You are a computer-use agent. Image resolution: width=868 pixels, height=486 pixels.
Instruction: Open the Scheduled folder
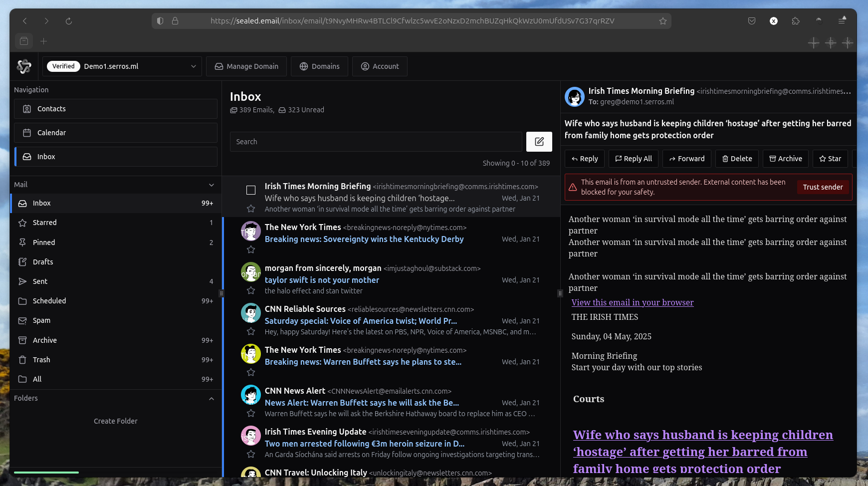116,301
